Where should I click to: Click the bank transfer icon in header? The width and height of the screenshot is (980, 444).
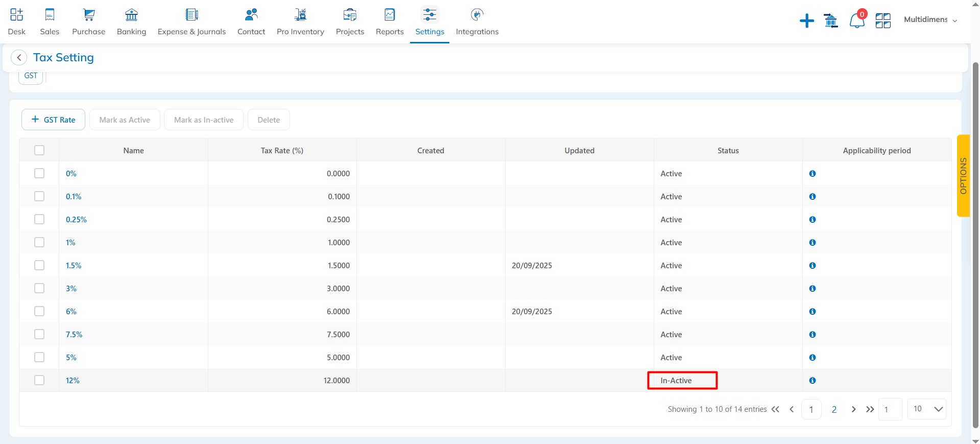tap(831, 21)
